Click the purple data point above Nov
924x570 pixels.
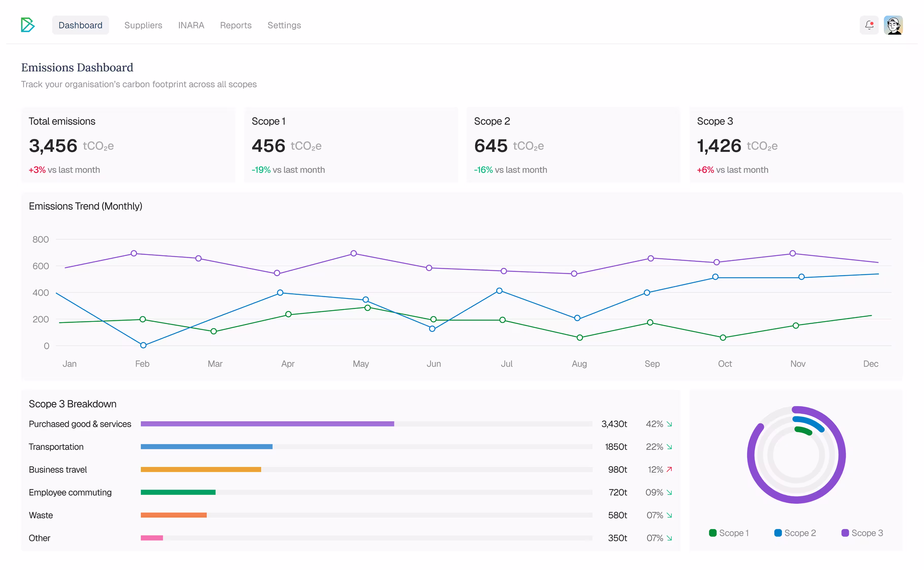[793, 253]
